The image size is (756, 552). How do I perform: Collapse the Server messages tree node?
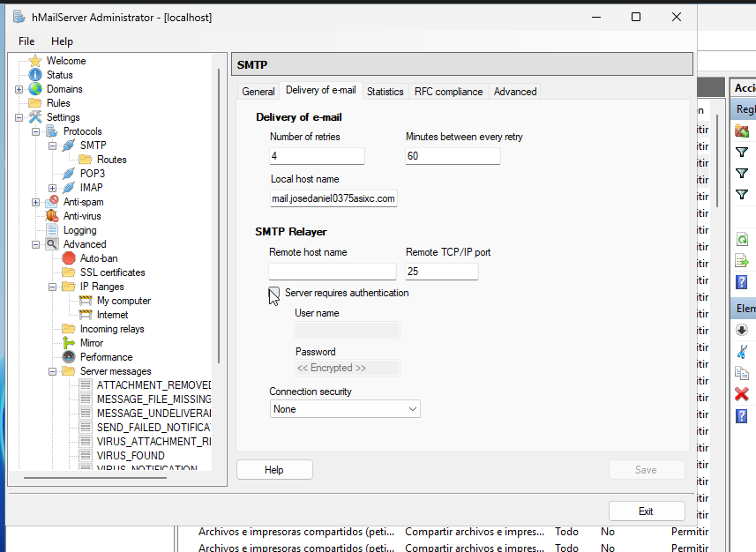[x=53, y=371]
